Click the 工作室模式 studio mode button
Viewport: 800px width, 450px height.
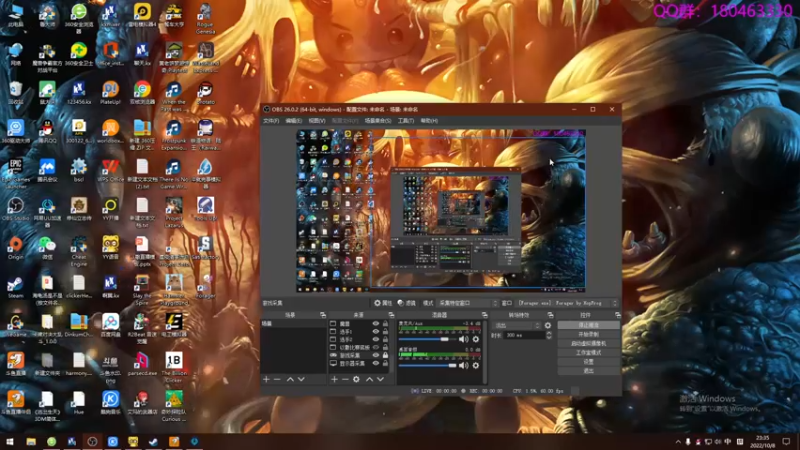pos(588,353)
